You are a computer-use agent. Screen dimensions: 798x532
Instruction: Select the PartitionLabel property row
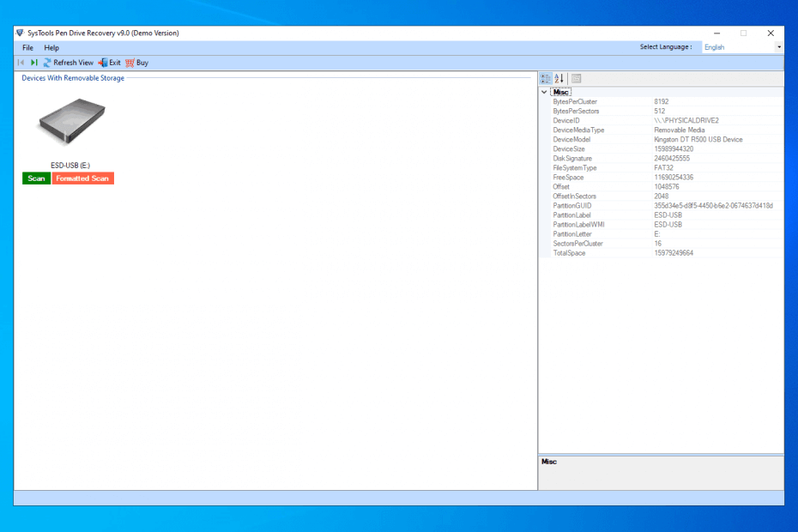tap(668, 215)
